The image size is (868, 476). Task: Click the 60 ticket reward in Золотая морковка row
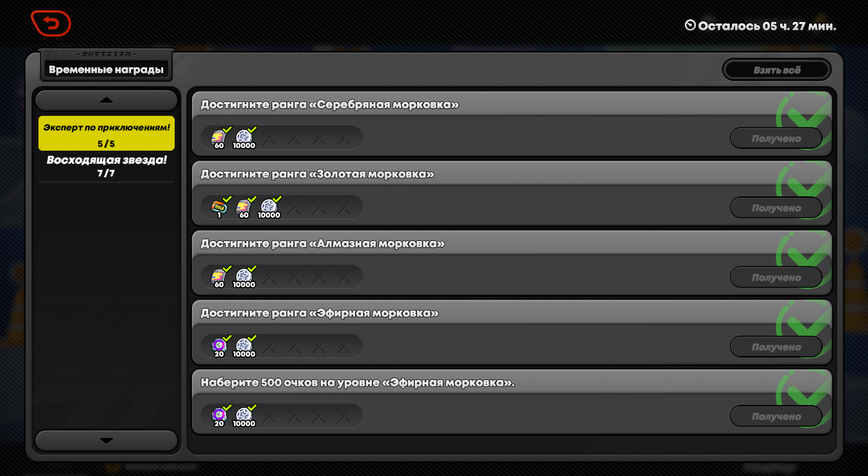click(244, 207)
